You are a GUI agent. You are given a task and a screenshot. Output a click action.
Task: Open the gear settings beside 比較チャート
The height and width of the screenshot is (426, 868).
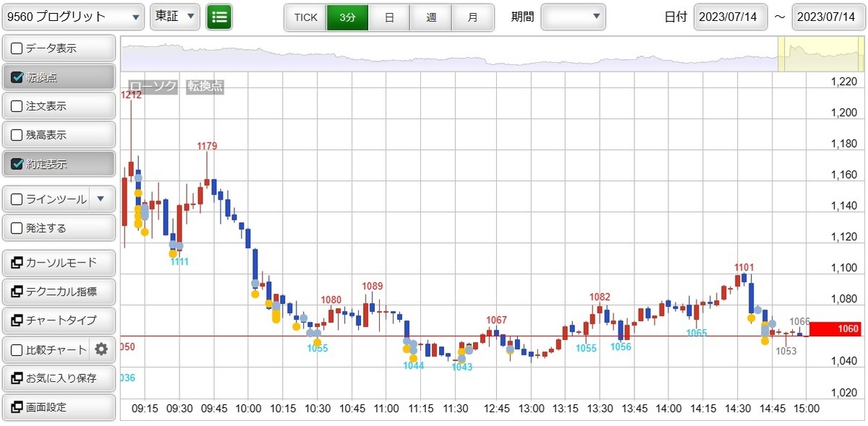point(101,349)
